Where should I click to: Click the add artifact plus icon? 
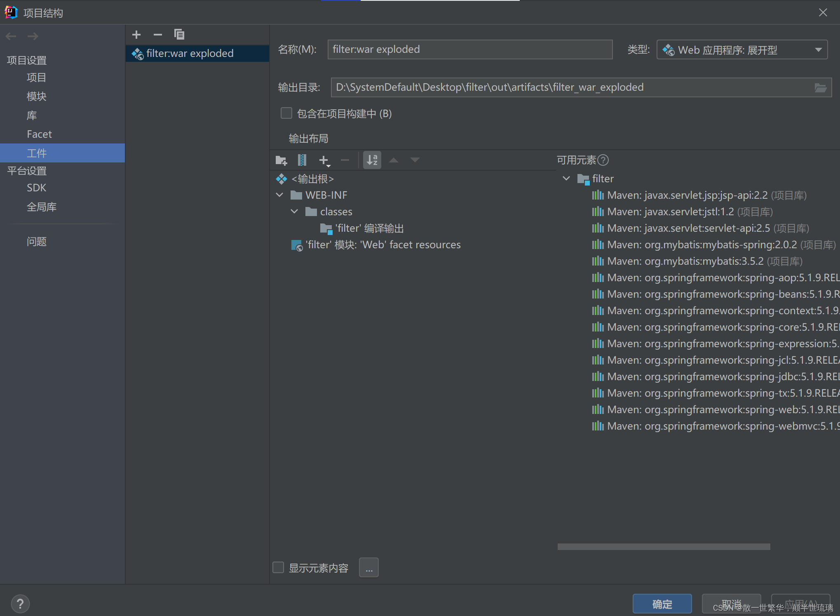click(x=136, y=35)
